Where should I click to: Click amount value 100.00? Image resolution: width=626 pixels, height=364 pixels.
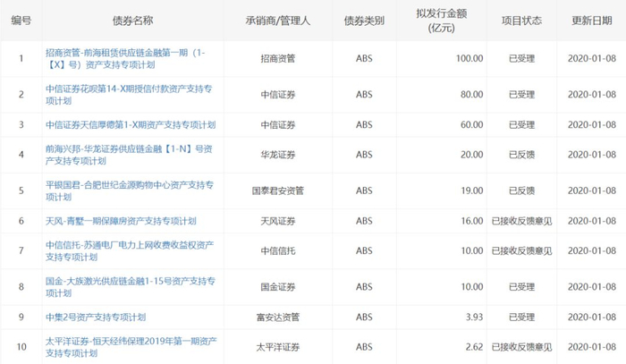(x=469, y=59)
